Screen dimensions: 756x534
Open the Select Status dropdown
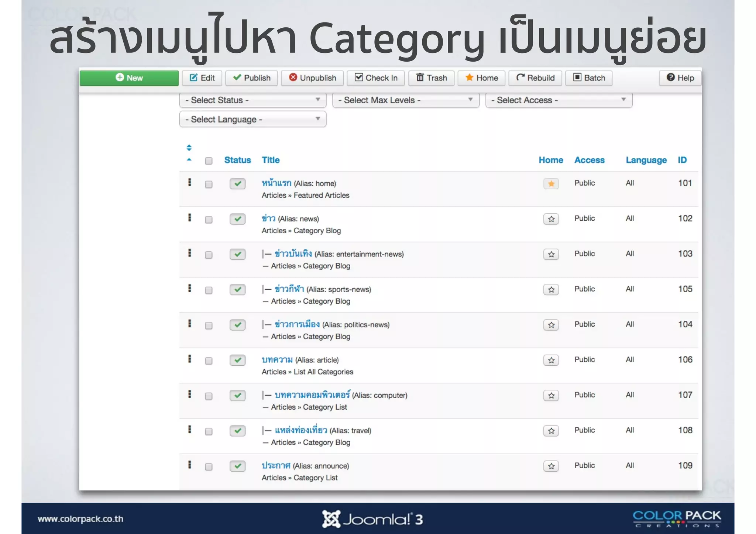(253, 100)
